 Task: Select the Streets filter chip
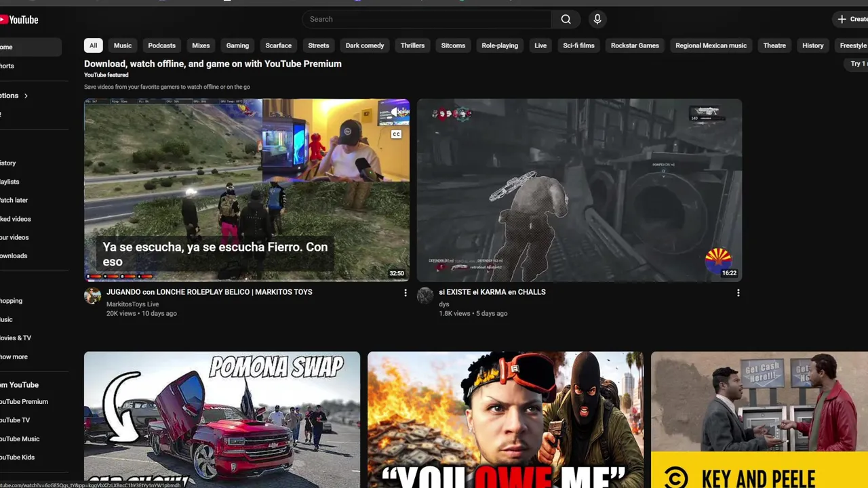pyautogui.click(x=318, y=45)
